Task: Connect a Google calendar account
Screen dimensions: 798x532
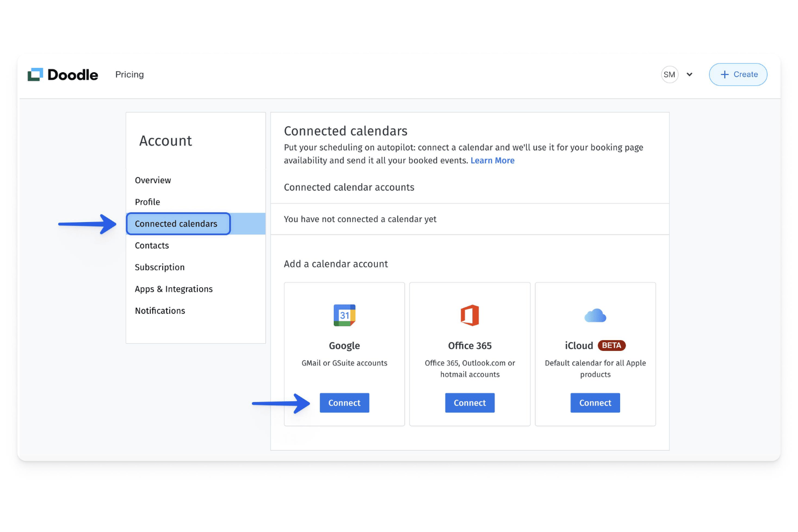Action: pos(345,403)
